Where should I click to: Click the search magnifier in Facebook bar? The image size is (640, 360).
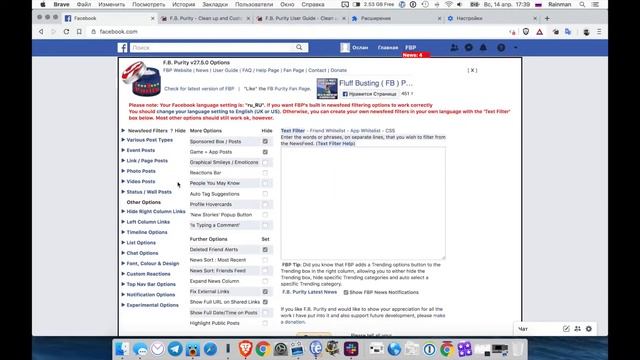click(299, 47)
